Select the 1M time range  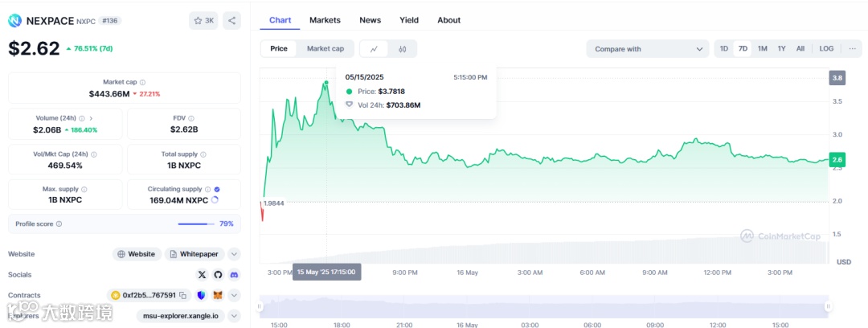pyautogui.click(x=762, y=49)
